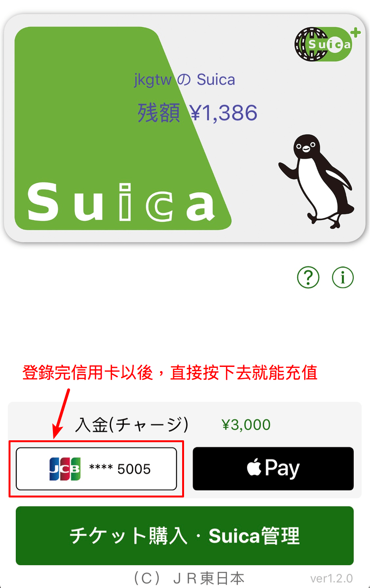The width and height of the screenshot is (370, 588).
Task: Tap the balance 残額 ¥1,386
Action: click(x=197, y=113)
